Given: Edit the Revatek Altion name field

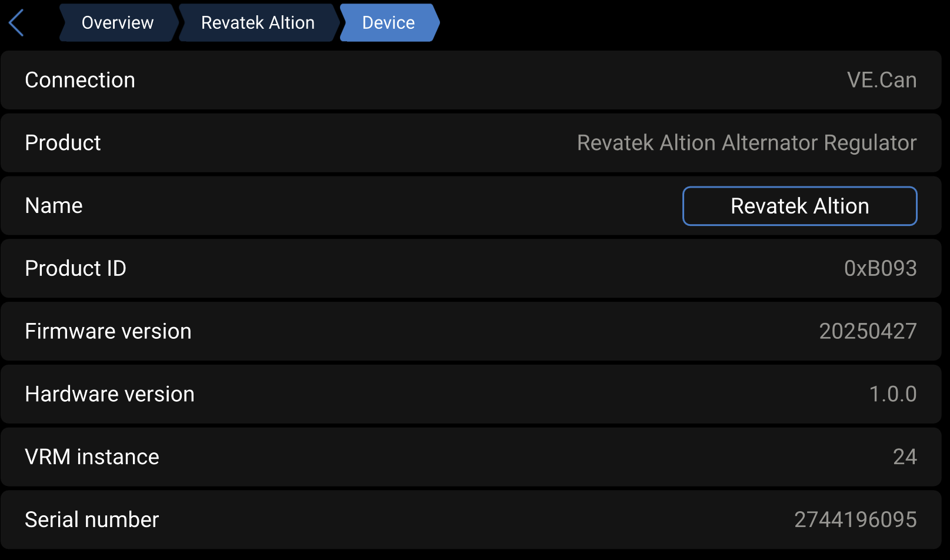Looking at the screenshot, I should [799, 206].
